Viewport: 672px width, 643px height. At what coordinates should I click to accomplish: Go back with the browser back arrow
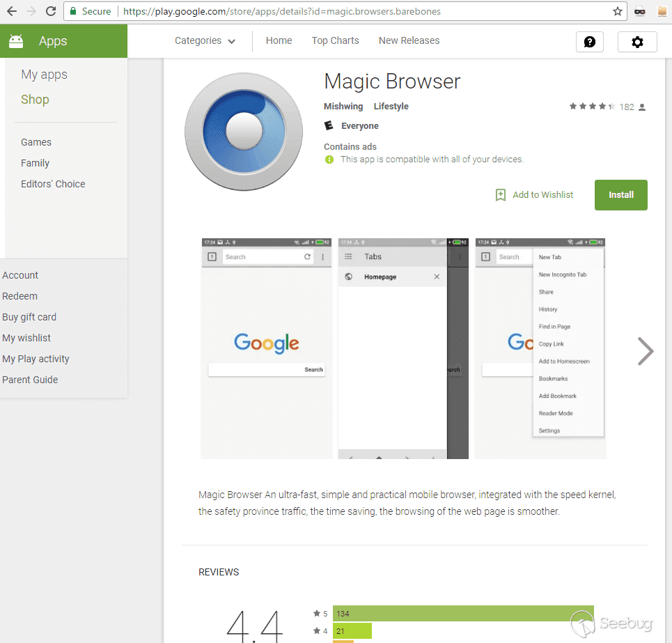click(12, 11)
